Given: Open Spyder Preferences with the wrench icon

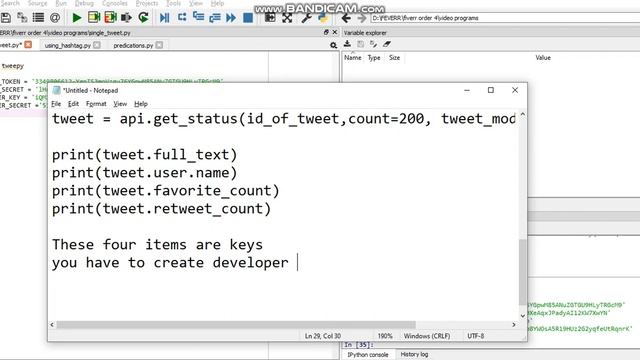Looking at the screenshot, I should pos(306,18).
